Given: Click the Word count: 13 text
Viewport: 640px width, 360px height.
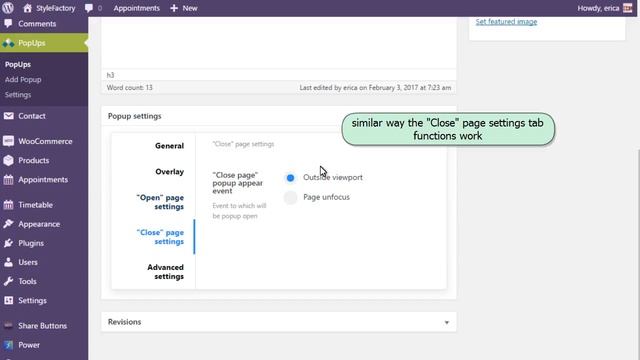Looking at the screenshot, I should tap(129, 88).
